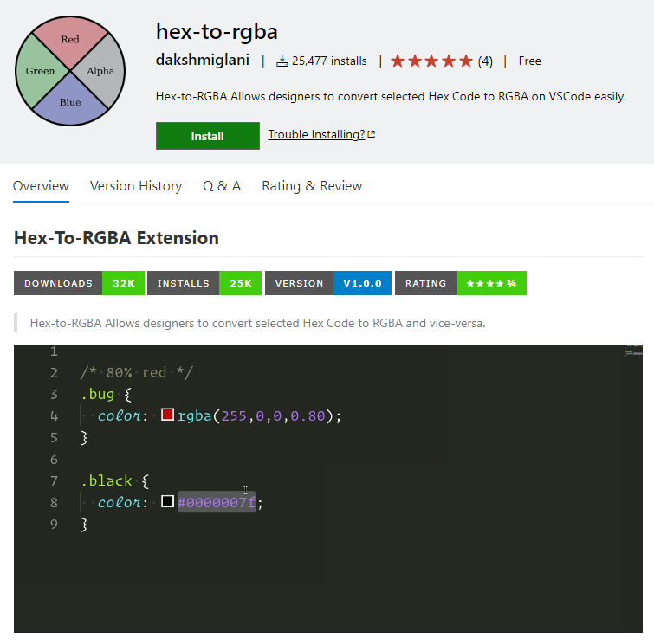The image size is (654, 644).
Task: Click the Downloads 32K badge
Action: point(79,283)
